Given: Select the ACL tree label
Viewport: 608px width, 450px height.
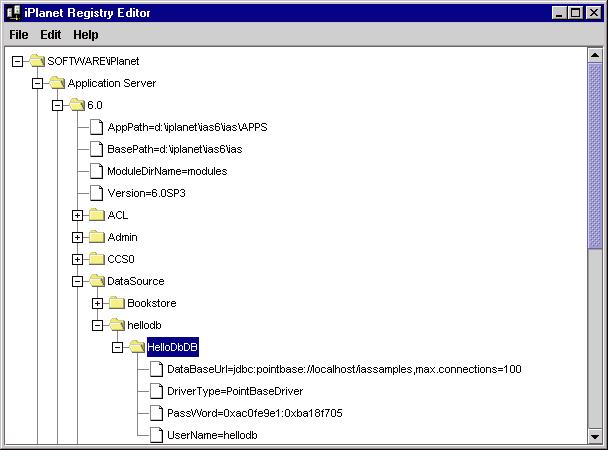Looking at the screenshot, I should point(118,215).
